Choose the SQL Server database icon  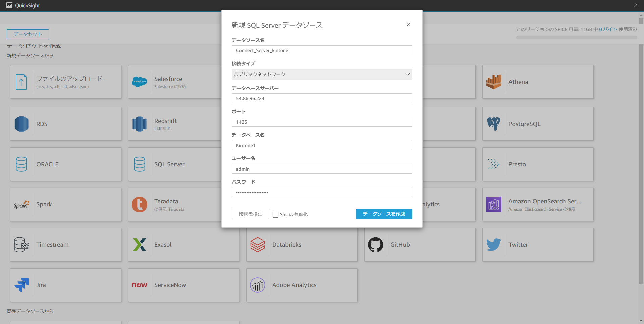[x=140, y=164]
